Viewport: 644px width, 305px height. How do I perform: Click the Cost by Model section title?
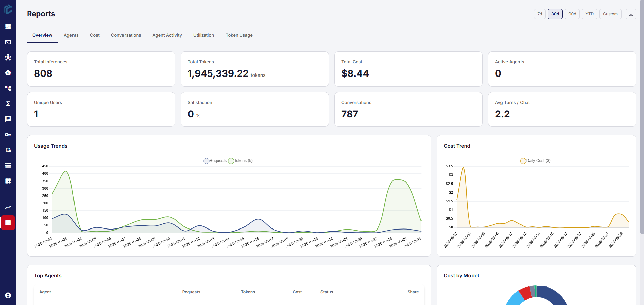(x=461, y=276)
